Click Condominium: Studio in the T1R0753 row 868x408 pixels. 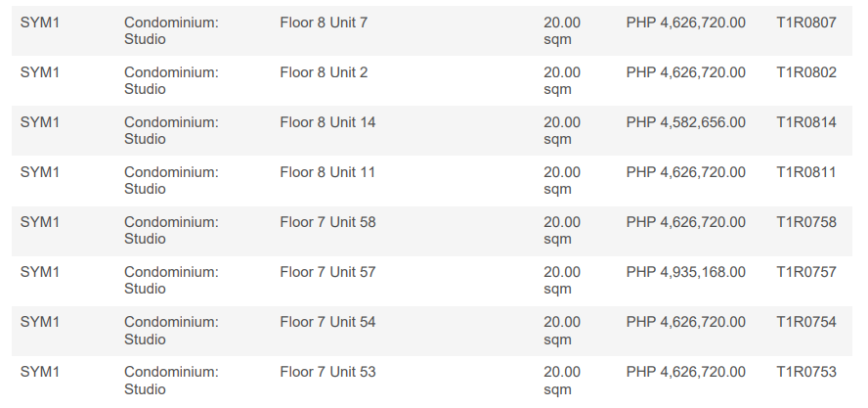[x=171, y=380]
